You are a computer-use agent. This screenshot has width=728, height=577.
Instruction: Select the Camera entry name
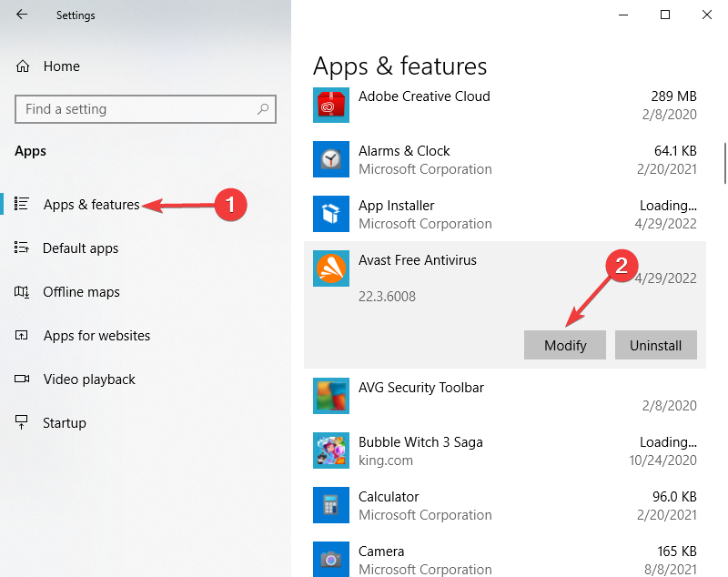point(381,552)
